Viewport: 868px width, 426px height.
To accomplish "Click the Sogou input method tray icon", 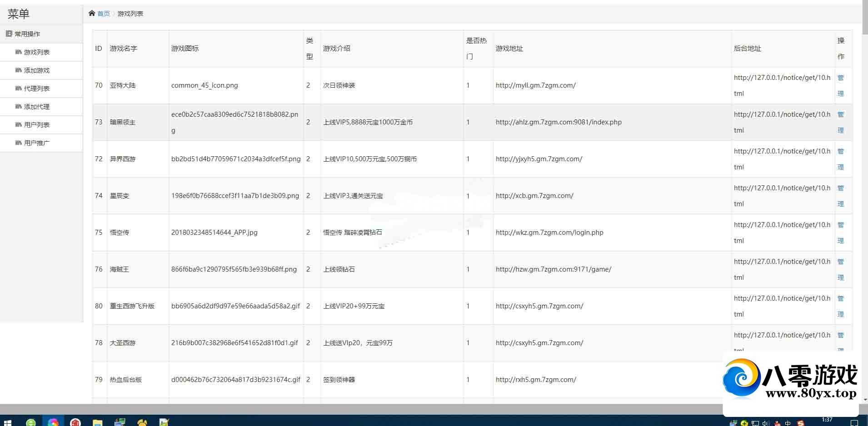I will [x=800, y=423].
